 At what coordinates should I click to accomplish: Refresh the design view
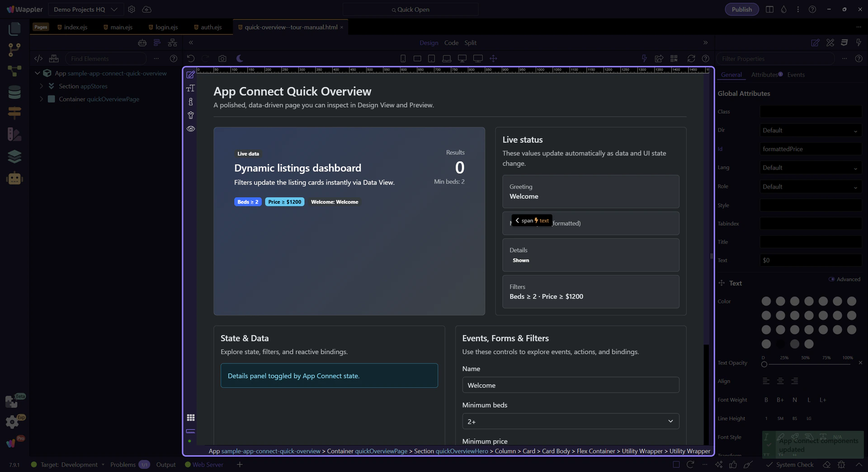(x=691, y=59)
